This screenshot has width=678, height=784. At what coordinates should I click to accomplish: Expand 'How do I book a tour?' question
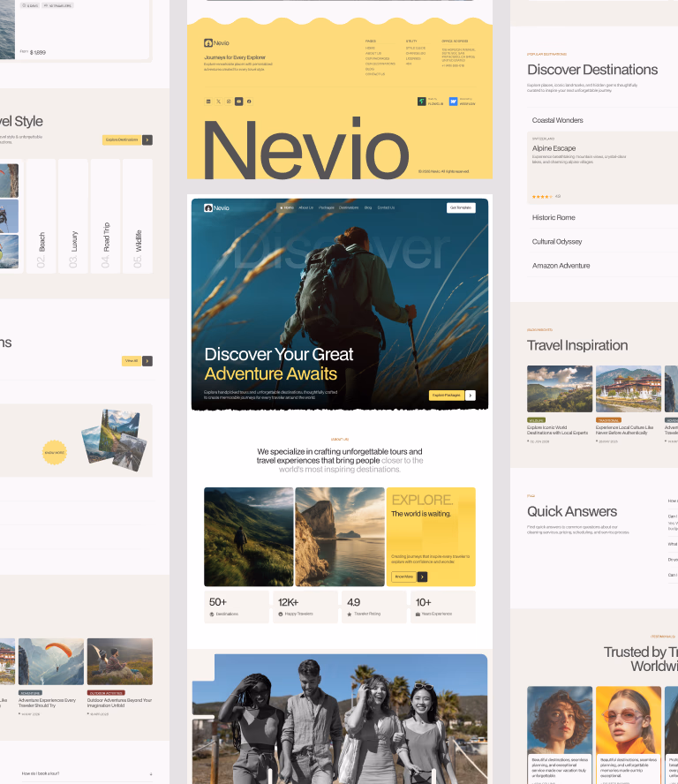point(87,773)
